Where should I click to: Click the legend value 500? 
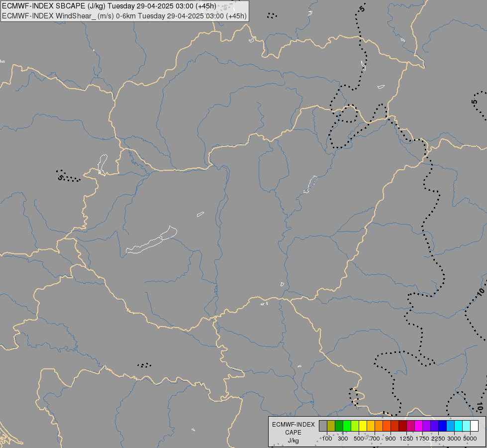tap(359, 439)
